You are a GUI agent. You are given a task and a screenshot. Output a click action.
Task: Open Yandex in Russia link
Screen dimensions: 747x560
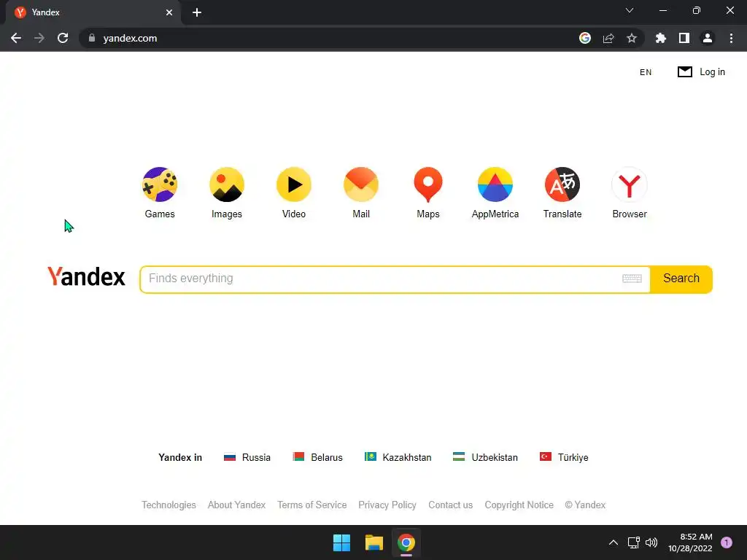click(x=247, y=457)
